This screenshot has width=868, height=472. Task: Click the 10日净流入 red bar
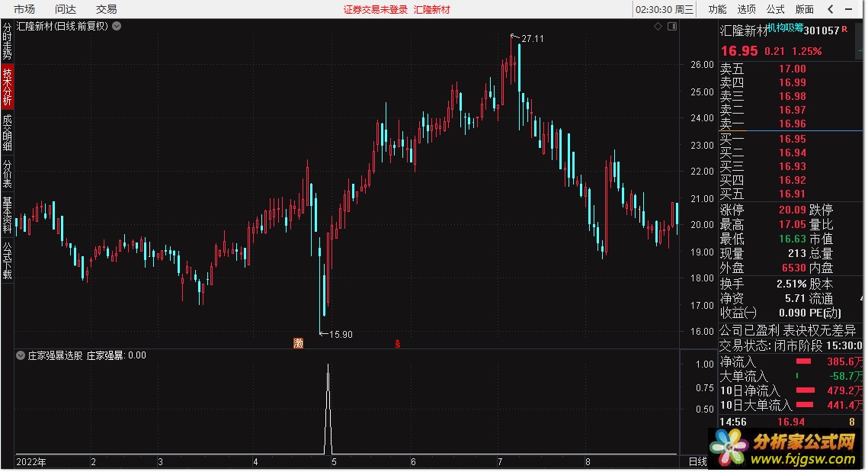(x=804, y=390)
